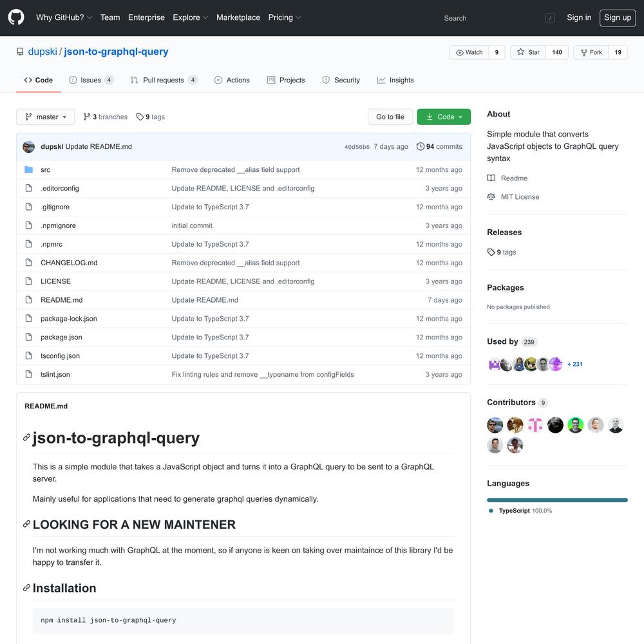Click the anchor link icon beside Installation heading
Screen dimensions: 644x644
coord(26,588)
